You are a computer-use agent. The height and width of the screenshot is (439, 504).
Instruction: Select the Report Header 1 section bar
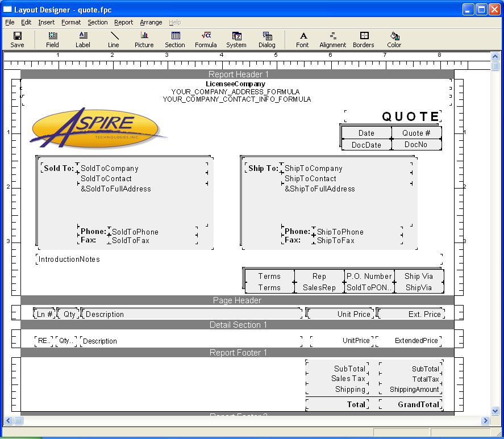click(238, 74)
